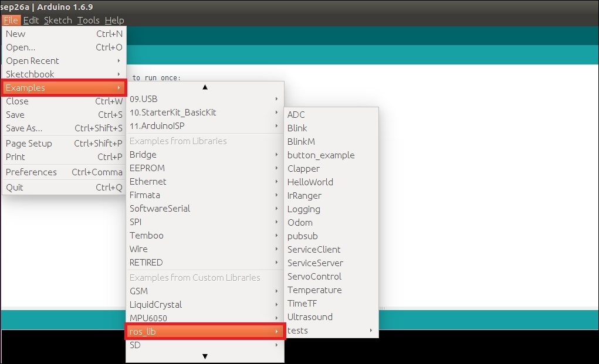Image resolution: width=599 pixels, height=364 pixels.
Task: Choose Save from the File menu
Action: tap(64, 114)
